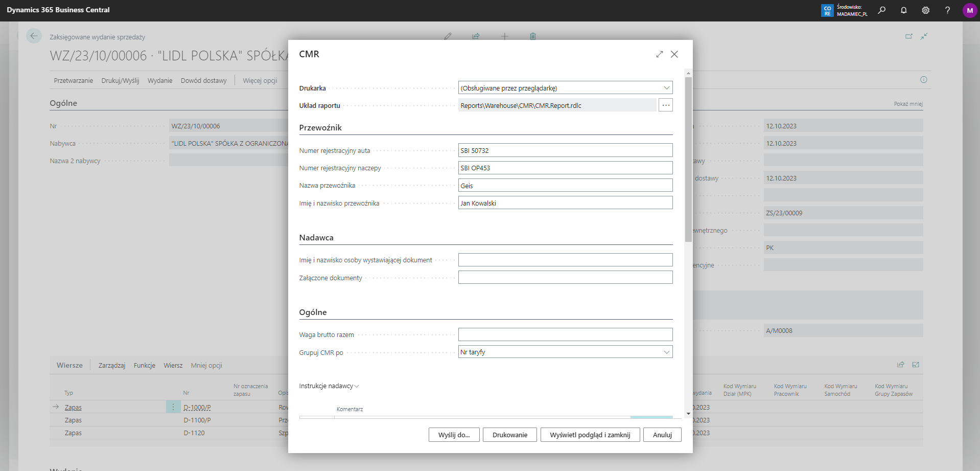This screenshot has height=471, width=980.
Task: Click the Wiersze section heading
Action: click(x=69, y=365)
